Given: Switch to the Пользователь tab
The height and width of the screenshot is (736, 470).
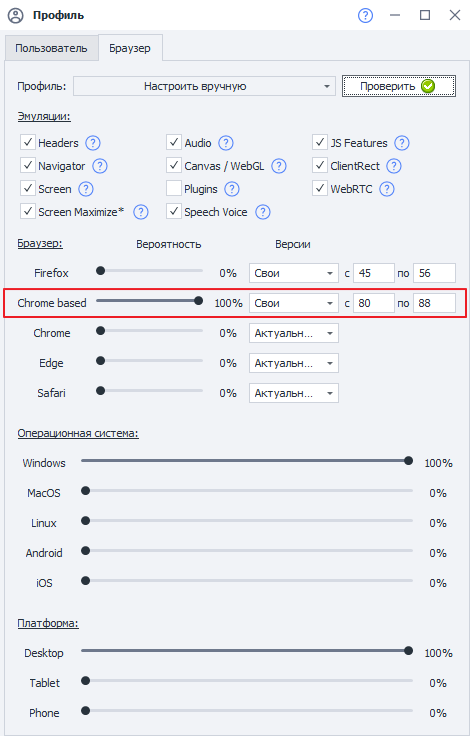Looking at the screenshot, I should [x=51, y=48].
